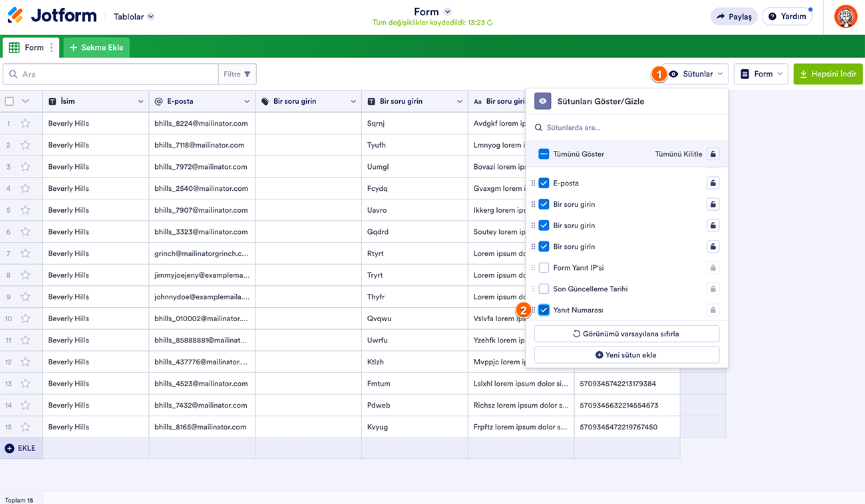Click the lock icon beside Yanıt Numarası
Image resolution: width=865 pixels, height=504 pixels.
(713, 310)
